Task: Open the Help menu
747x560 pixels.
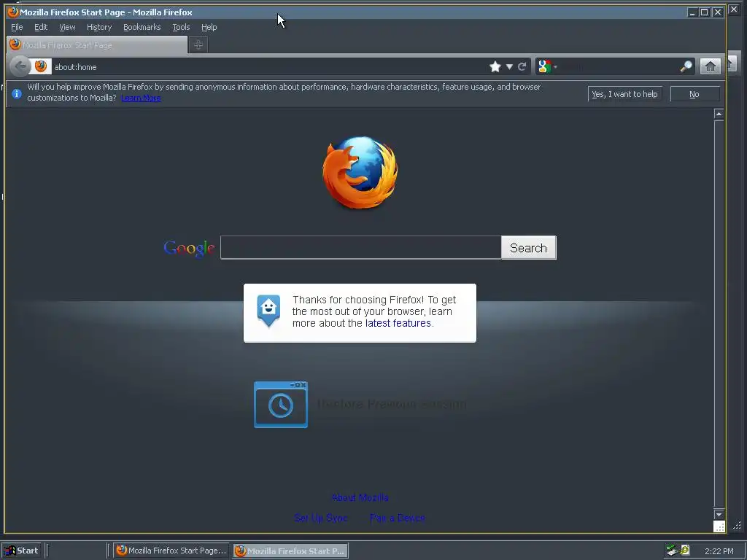Action: 209,27
